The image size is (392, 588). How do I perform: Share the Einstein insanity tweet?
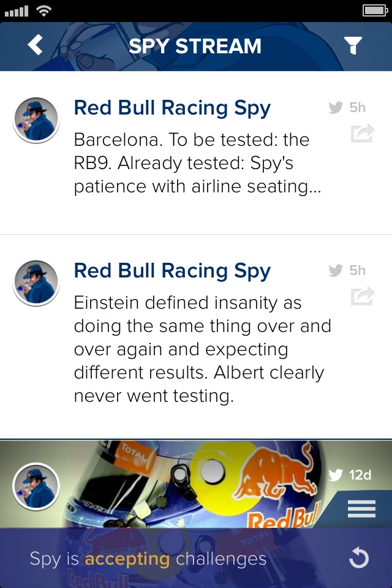(362, 296)
